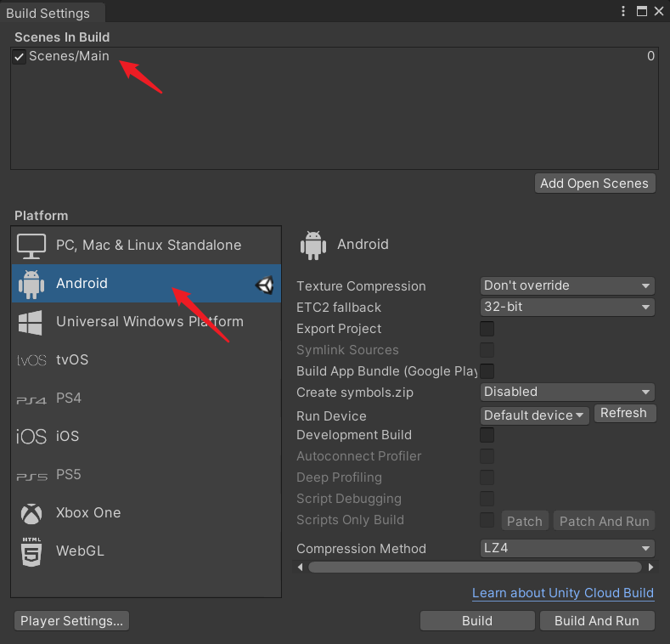
Task: Toggle the Autoconnect Profiler checkbox
Action: (487, 456)
